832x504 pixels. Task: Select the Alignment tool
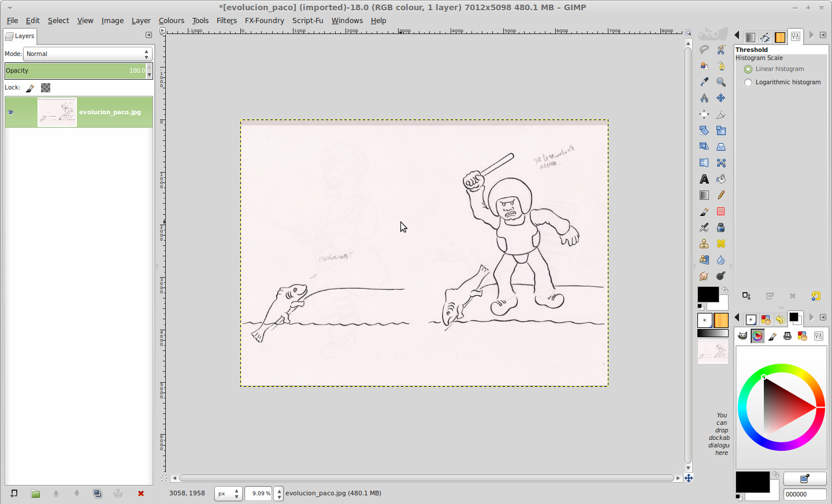(x=704, y=114)
